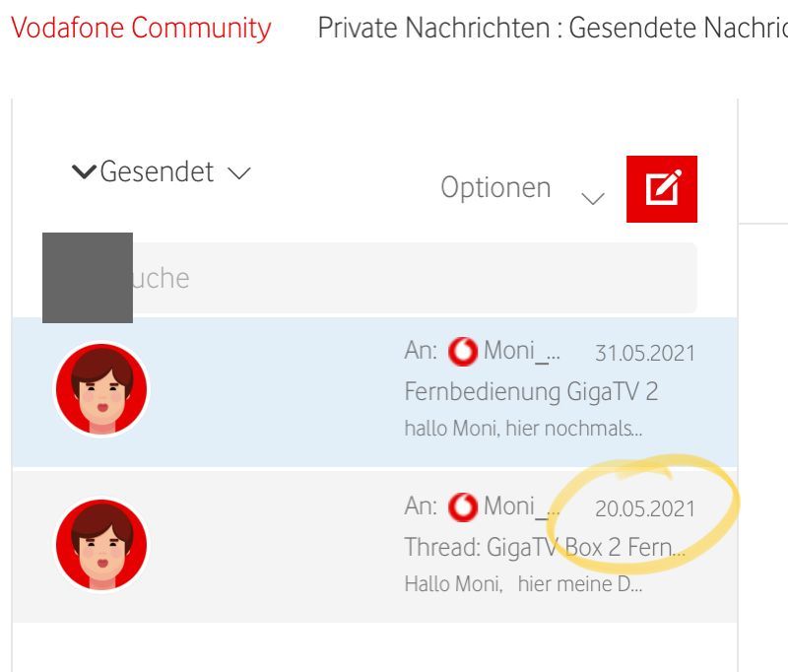Open the Vodafone Community home link
Viewport: 788px width, 672px height.
141,28
